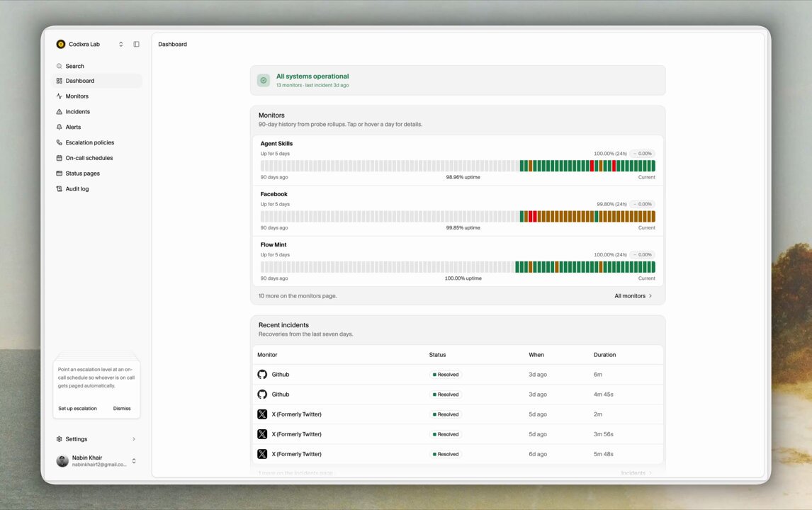Image resolution: width=812 pixels, height=510 pixels.
Task: Choose Set up escalation
Action: 78,409
